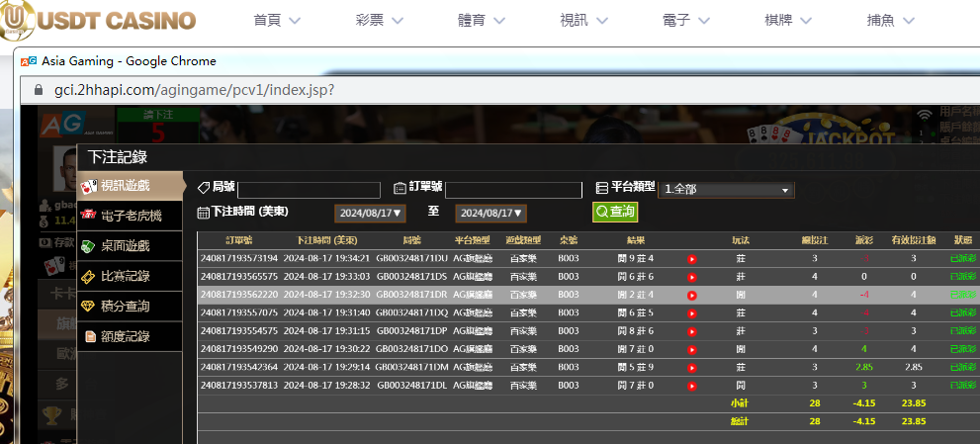
Task: Click into the 訂單號 input field
Action: pyautogui.click(x=513, y=190)
